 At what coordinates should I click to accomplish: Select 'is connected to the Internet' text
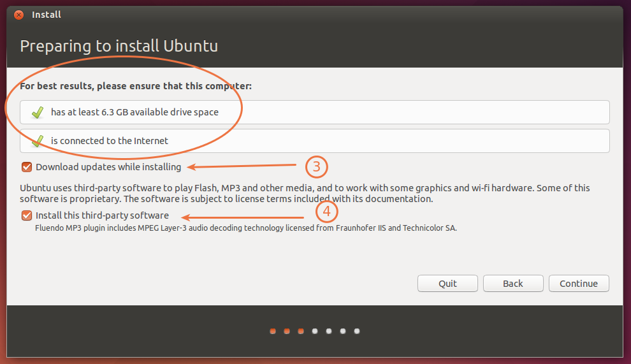click(x=110, y=140)
